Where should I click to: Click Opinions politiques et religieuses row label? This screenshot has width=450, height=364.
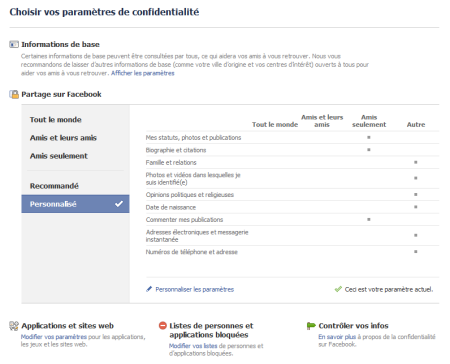coord(190,195)
